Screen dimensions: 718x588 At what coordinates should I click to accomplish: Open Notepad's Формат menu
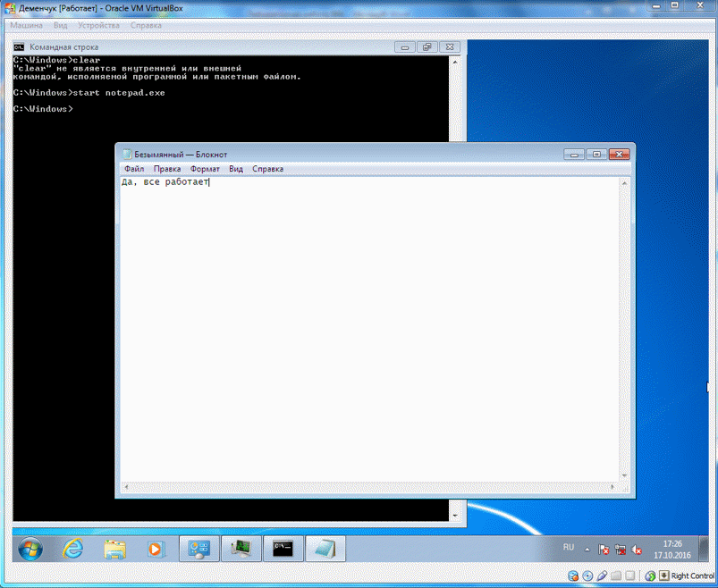coord(205,169)
